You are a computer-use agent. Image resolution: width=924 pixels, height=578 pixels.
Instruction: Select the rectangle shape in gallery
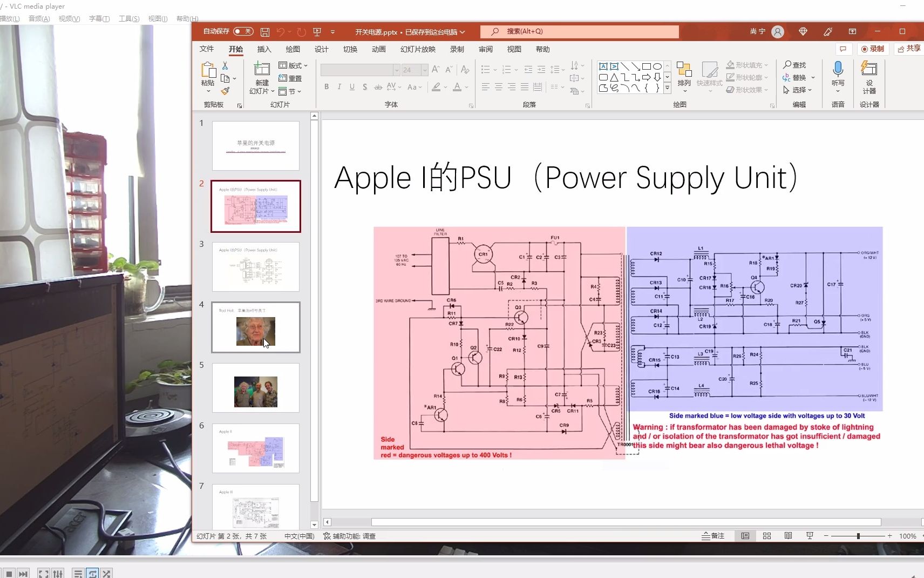tap(646, 66)
